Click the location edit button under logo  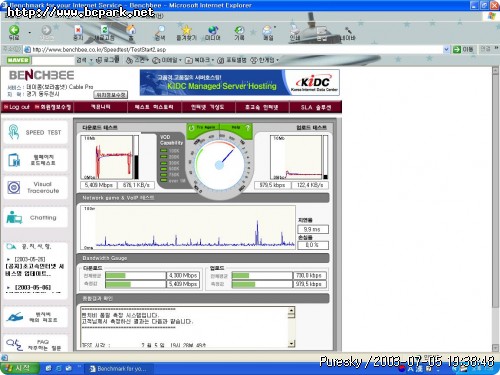coord(110,95)
